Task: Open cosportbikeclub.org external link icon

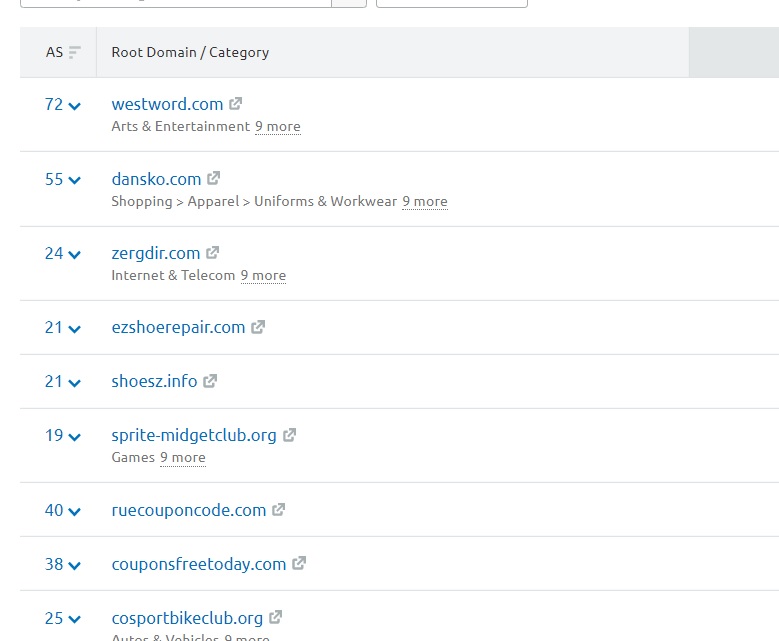Action: (x=276, y=617)
